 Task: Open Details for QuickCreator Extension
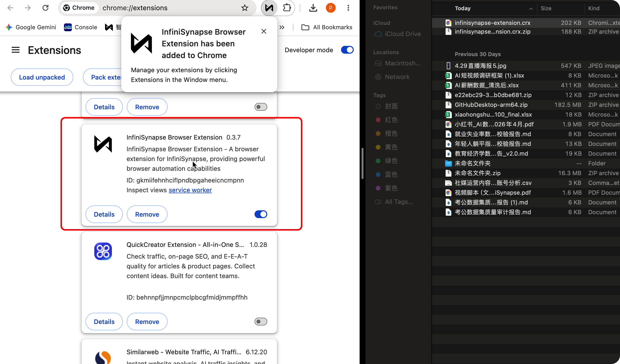tap(104, 322)
